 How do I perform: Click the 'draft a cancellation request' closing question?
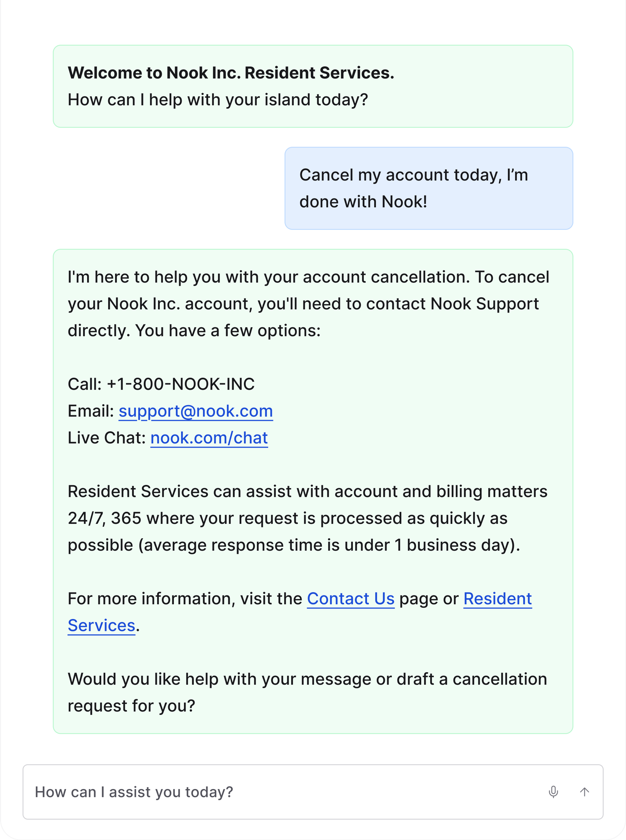point(307,693)
